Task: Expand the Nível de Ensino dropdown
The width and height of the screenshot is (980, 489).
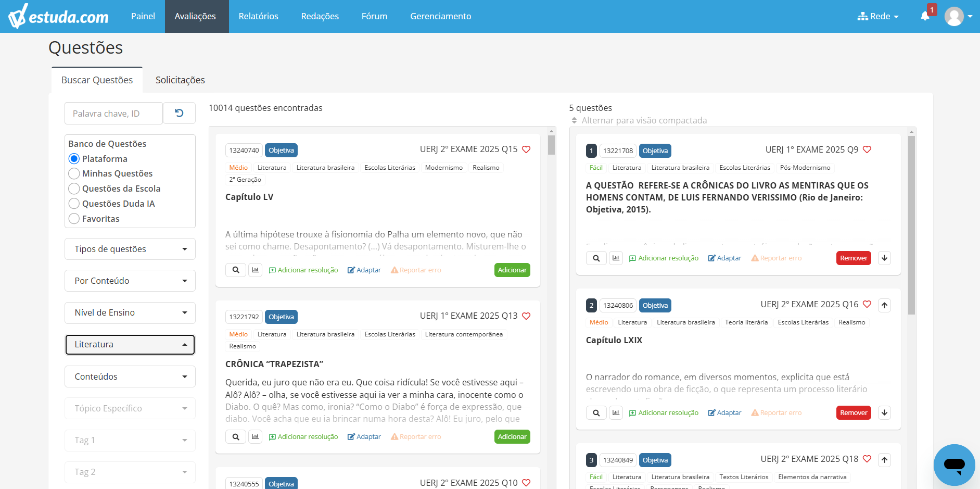Action: coord(130,312)
